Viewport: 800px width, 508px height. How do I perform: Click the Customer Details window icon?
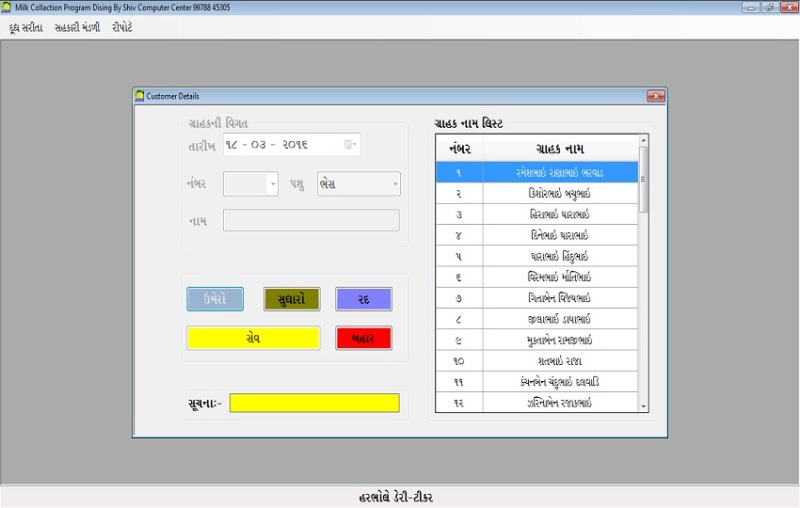pyautogui.click(x=139, y=96)
